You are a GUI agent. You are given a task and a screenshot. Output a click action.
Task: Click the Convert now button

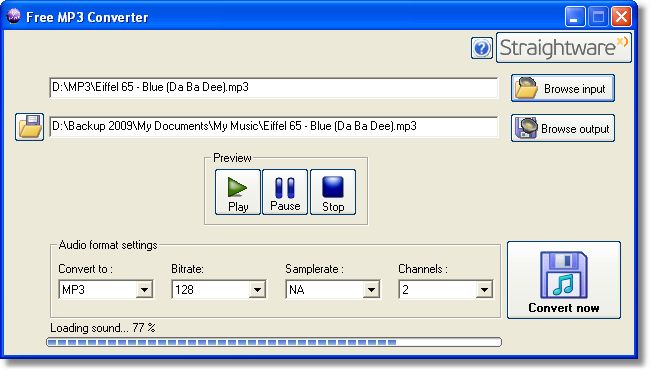pos(564,280)
